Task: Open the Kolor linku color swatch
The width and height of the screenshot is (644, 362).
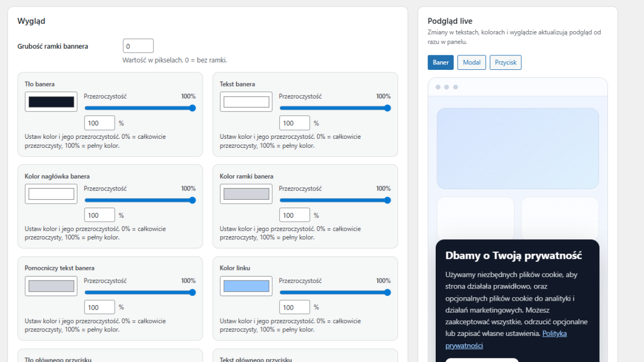Action: [x=246, y=286]
